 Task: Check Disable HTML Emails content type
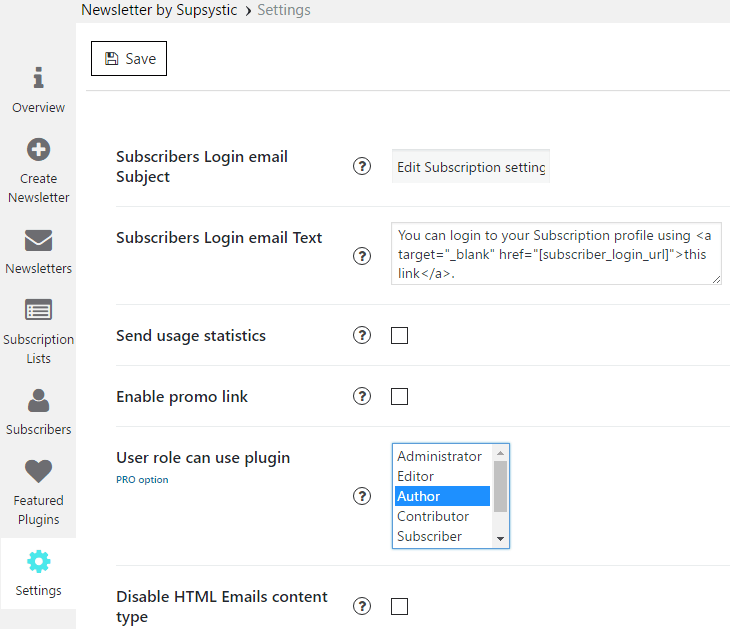399,607
